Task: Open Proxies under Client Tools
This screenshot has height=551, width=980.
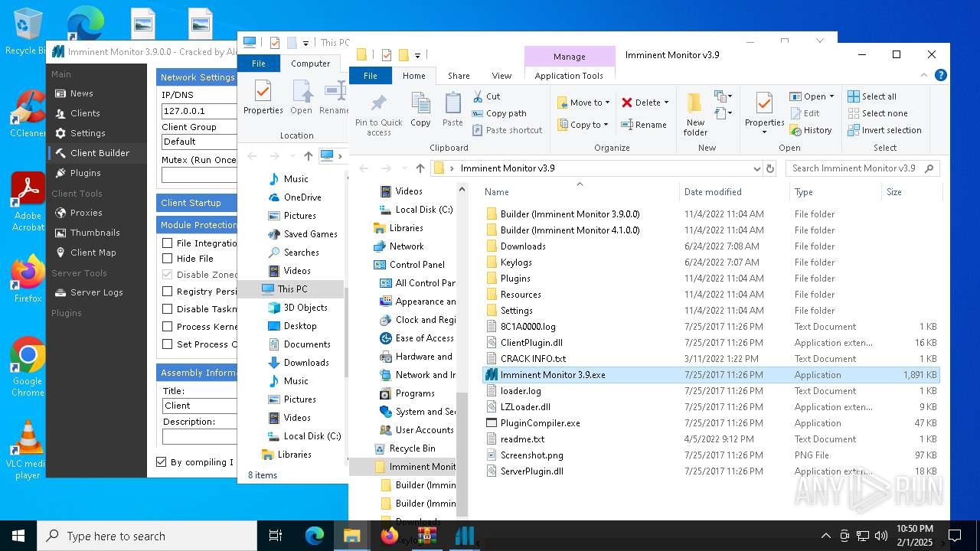Action: coord(86,213)
